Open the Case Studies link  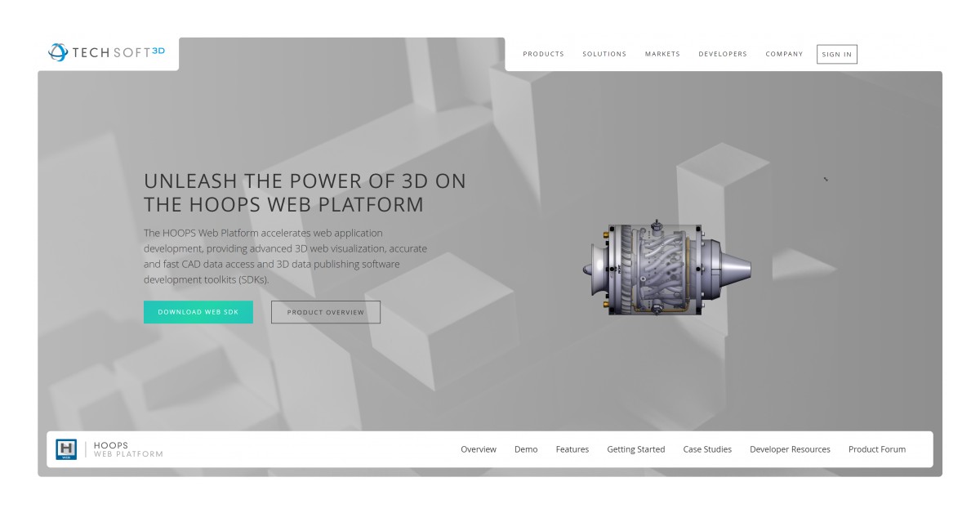(x=706, y=449)
